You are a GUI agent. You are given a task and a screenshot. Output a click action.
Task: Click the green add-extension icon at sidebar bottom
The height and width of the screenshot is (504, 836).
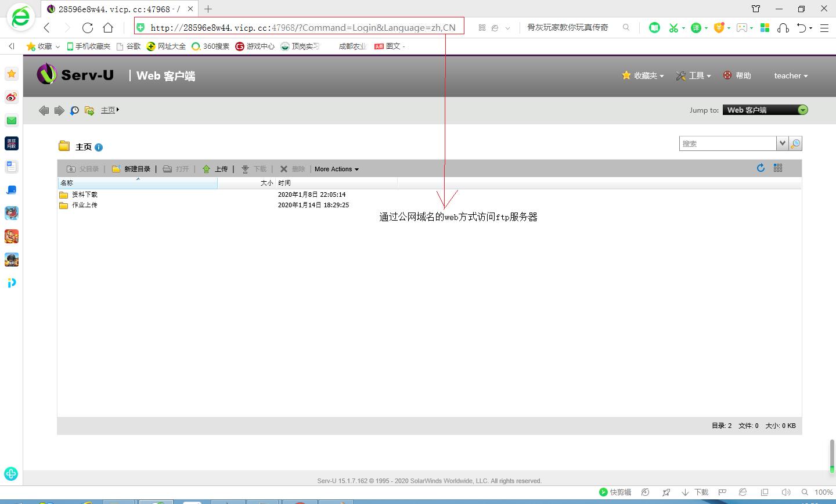pyautogui.click(x=11, y=474)
